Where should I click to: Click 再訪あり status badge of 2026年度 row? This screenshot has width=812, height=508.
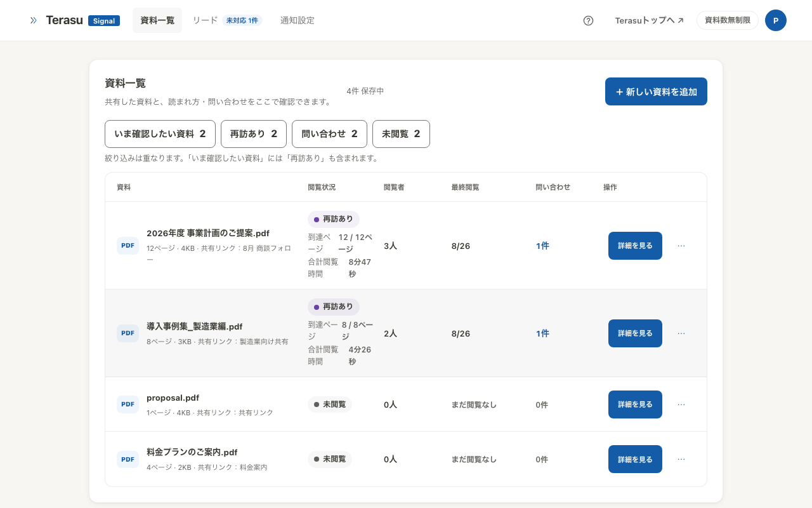334,219
